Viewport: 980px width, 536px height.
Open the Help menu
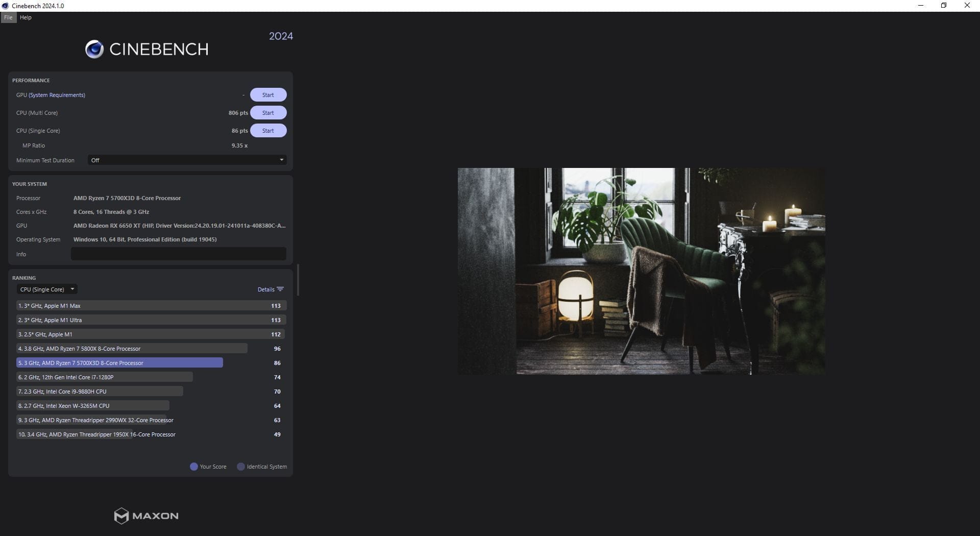point(26,17)
